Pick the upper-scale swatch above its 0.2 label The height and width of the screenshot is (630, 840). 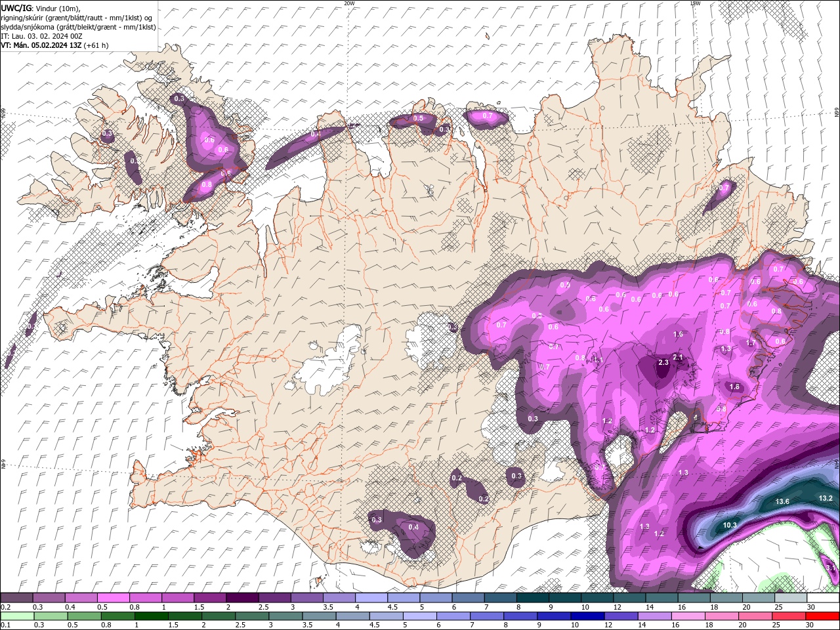tap(16, 598)
